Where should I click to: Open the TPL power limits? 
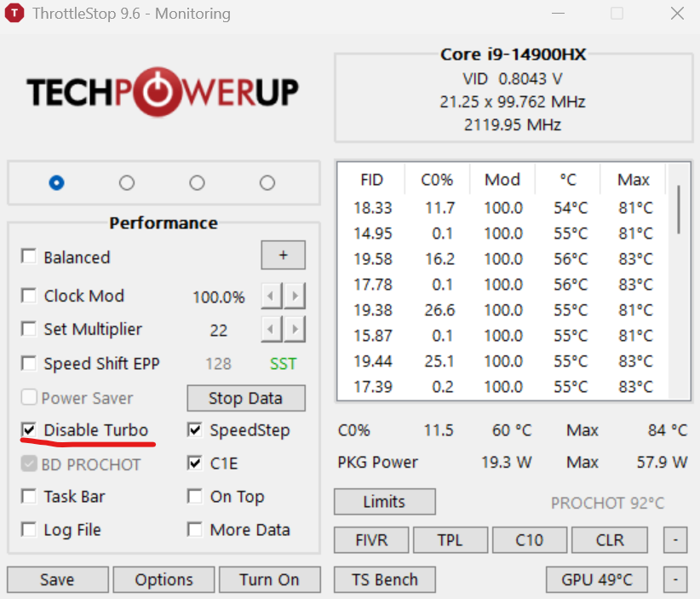450,540
